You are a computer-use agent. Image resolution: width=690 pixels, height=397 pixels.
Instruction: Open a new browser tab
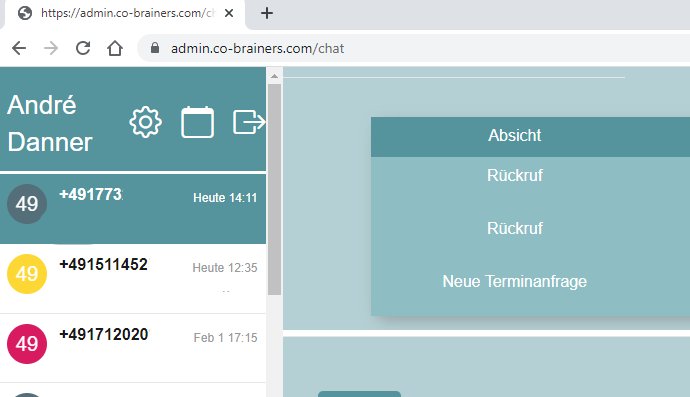pyautogui.click(x=267, y=13)
